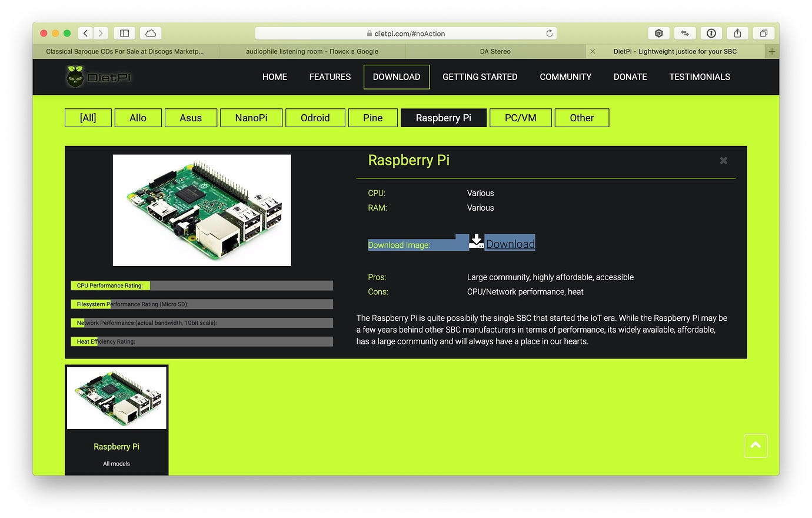Click the Heat Efficiency Rating bar
Image resolution: width=812 pixels, height=518 pixels.
[202, 341]
